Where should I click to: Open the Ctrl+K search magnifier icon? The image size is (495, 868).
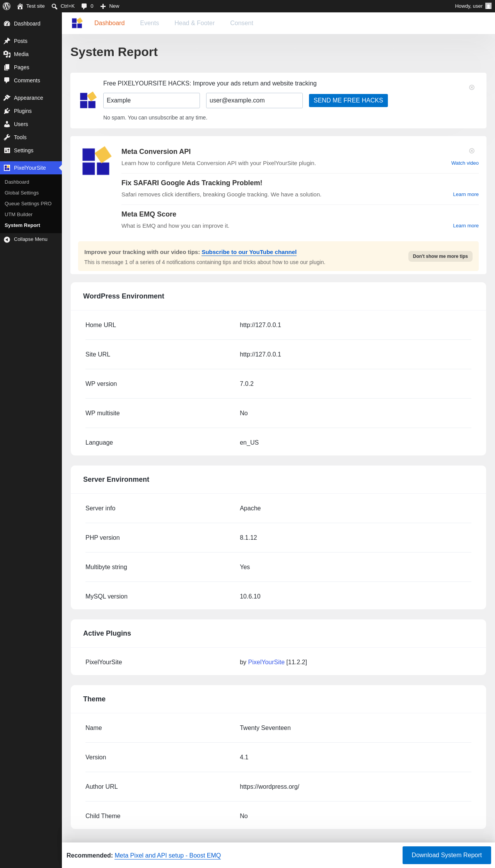click(55, 6)
